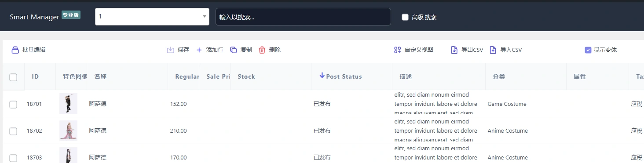This screenshot has width=644, height=163.
Task: Open the thumbnail image of product 18703
Action: (x=68, y=155)
